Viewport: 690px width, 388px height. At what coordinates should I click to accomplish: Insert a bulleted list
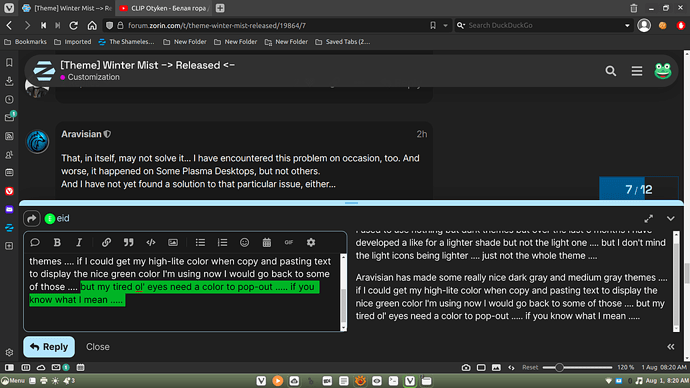200,242
